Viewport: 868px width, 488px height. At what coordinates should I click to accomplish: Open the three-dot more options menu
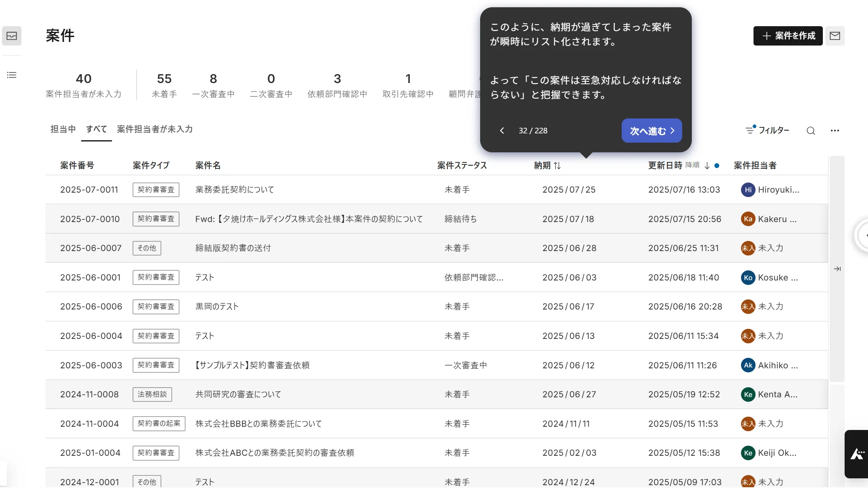835,131
